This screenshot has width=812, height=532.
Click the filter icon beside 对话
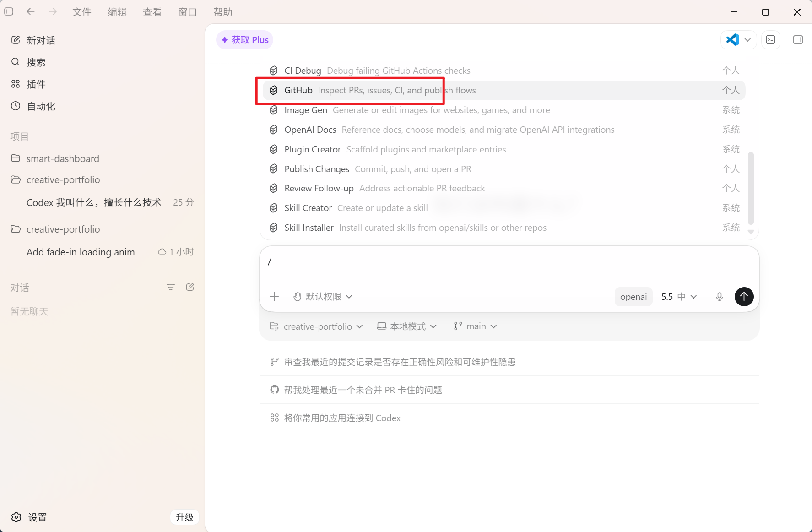[171, 287]
